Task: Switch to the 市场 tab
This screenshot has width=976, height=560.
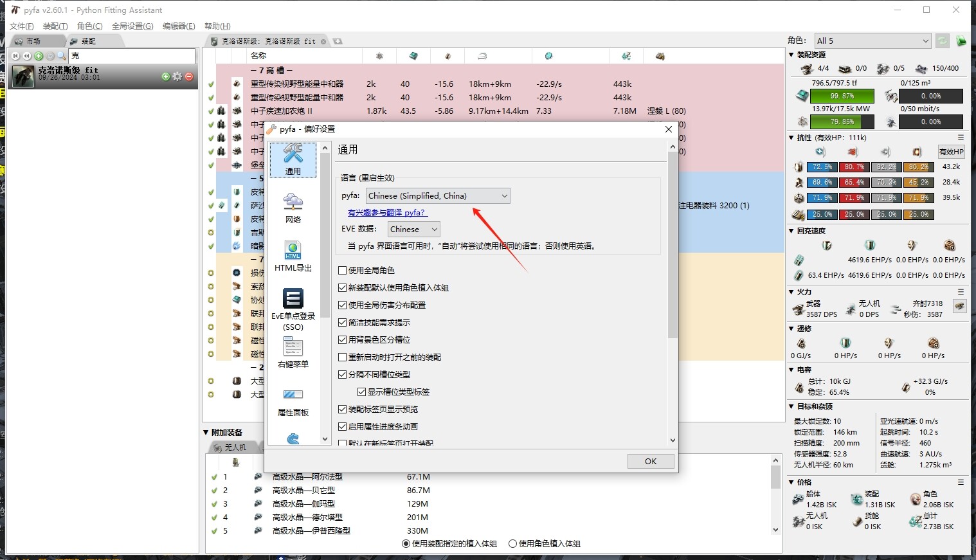Action: click(28, 41)
